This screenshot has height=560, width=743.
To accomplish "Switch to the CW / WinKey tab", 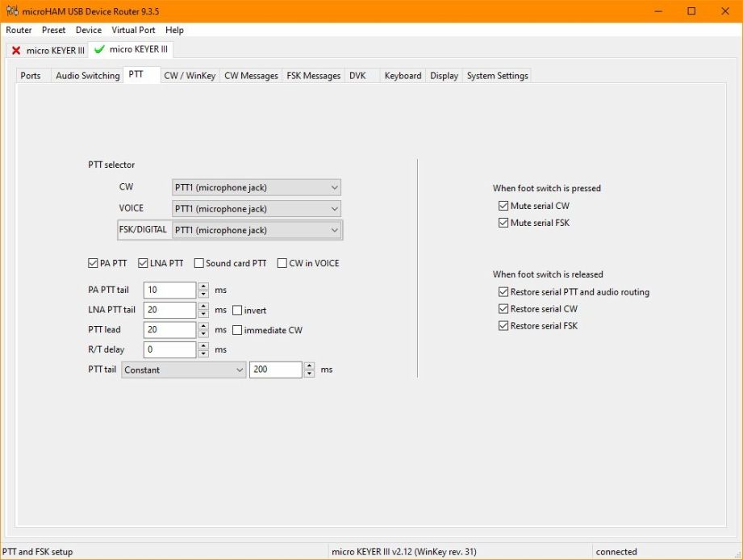I will pyautogui.click(x=190, y=76).
